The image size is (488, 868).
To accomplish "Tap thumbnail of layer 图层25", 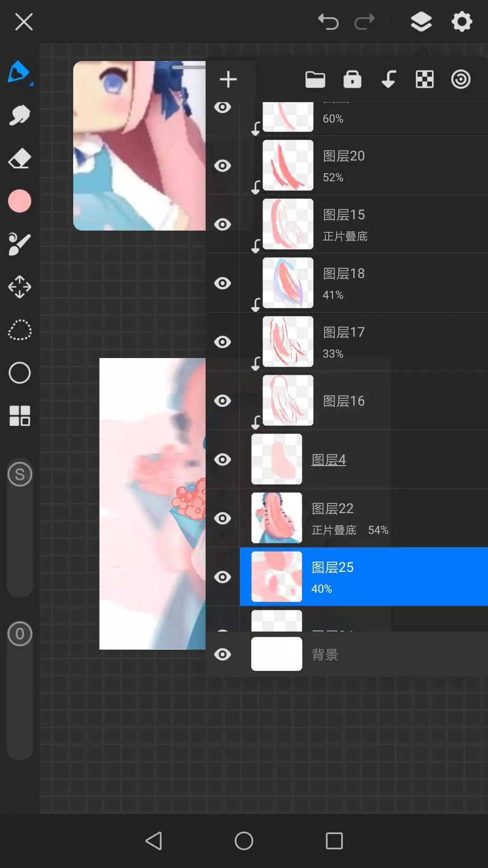I will [277, 577].
